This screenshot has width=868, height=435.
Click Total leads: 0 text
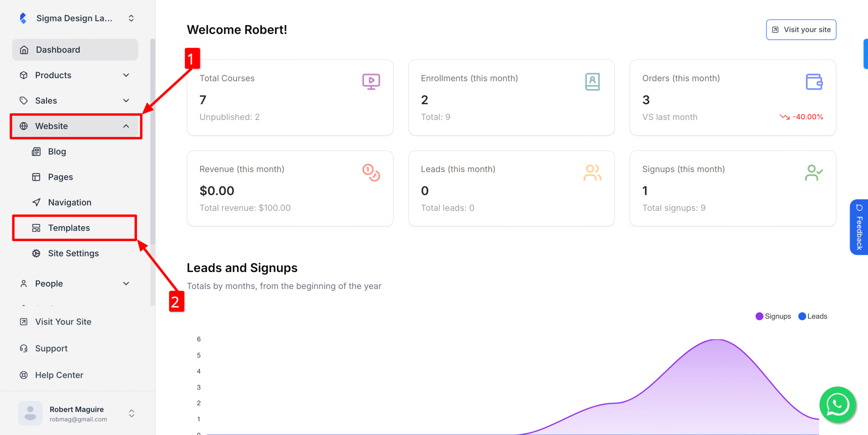(x=448, y=208)
